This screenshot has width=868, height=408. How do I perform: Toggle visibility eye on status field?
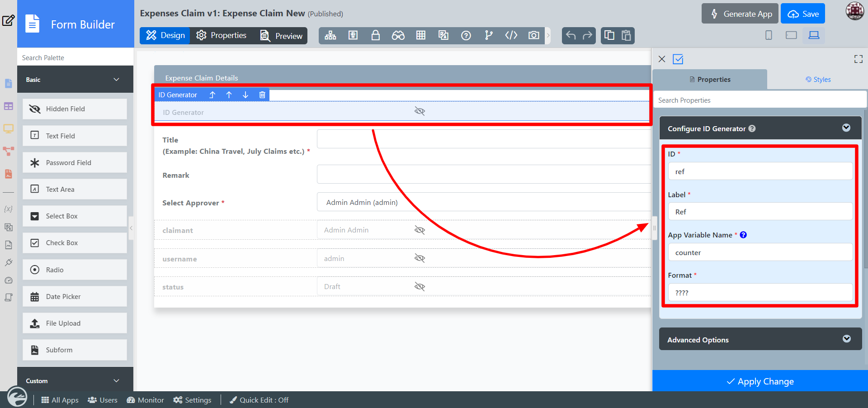click(420, 287)
